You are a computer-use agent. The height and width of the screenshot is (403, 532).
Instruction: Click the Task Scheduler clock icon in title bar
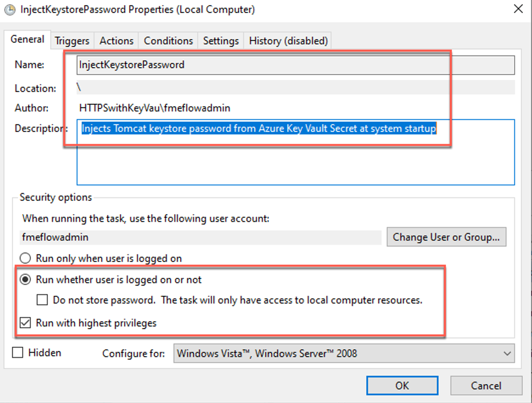(x=10, y=10)
